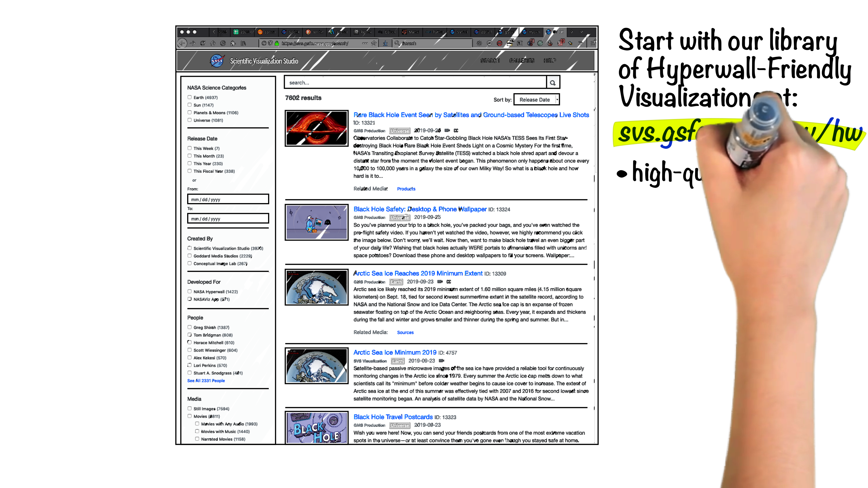Expand toolbar overflow double-chevron
Screen dimensions: 868x488
click(580, 43)
